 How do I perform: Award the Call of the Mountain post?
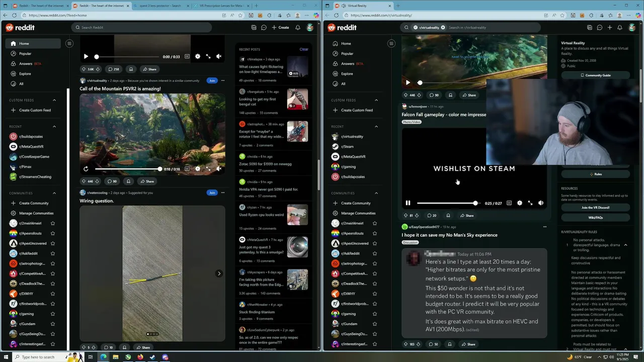point(128,182)
